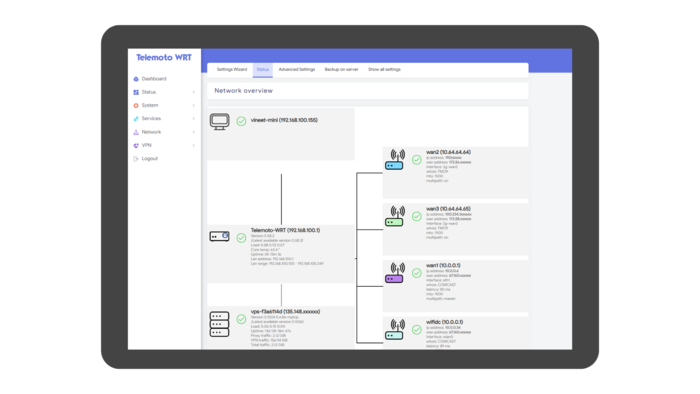Screen dimensions: 700x394
Task: Open the Settings Wizard tab
Action: [232, 70]
